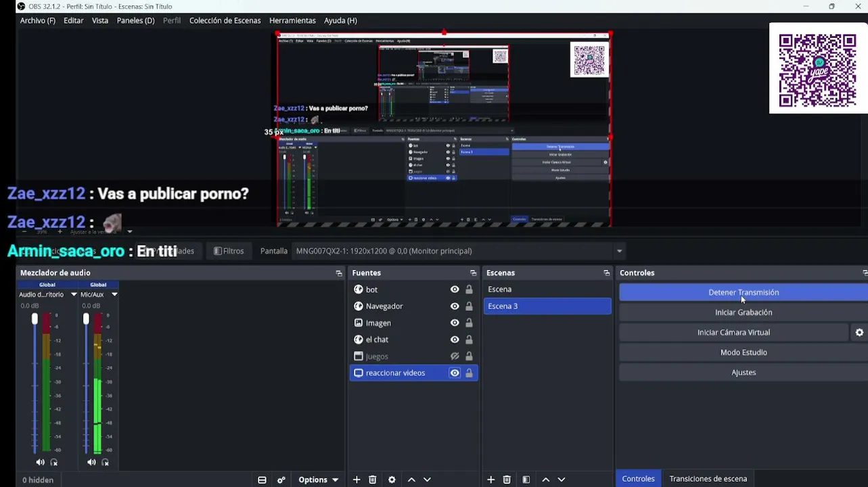Toggle lock on Imagen source
The image size is (868, 487).
point(469,323)
